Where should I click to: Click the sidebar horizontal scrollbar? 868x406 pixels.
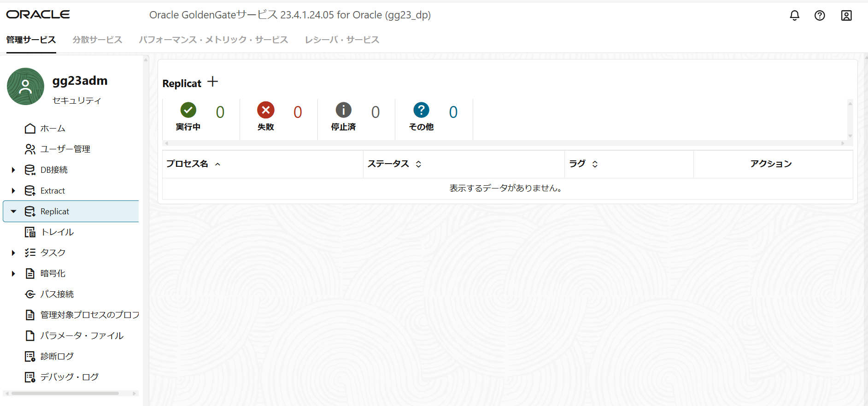click(x=65, y=393)
